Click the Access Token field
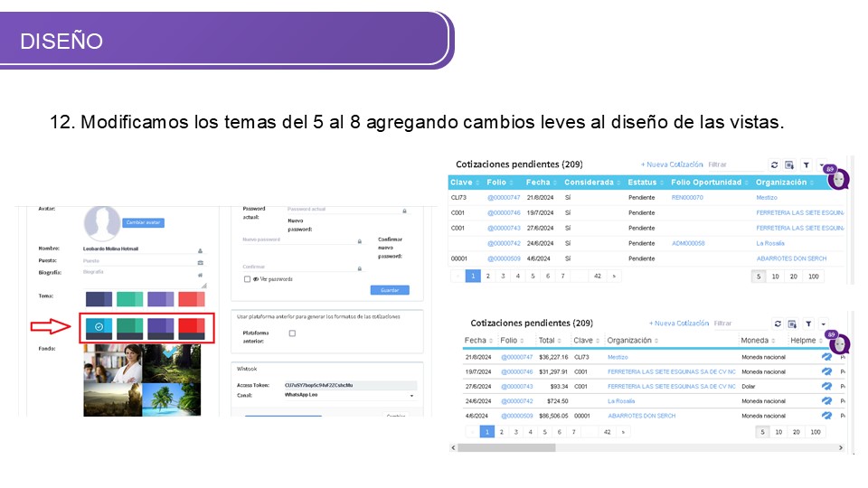The image size is (868, 488). (x=350, y=385)
